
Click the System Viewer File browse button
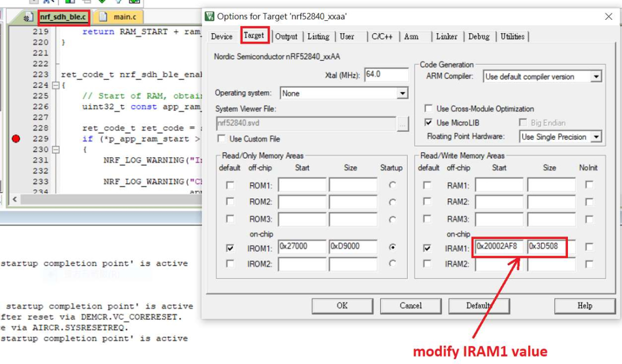click(403, 124)
